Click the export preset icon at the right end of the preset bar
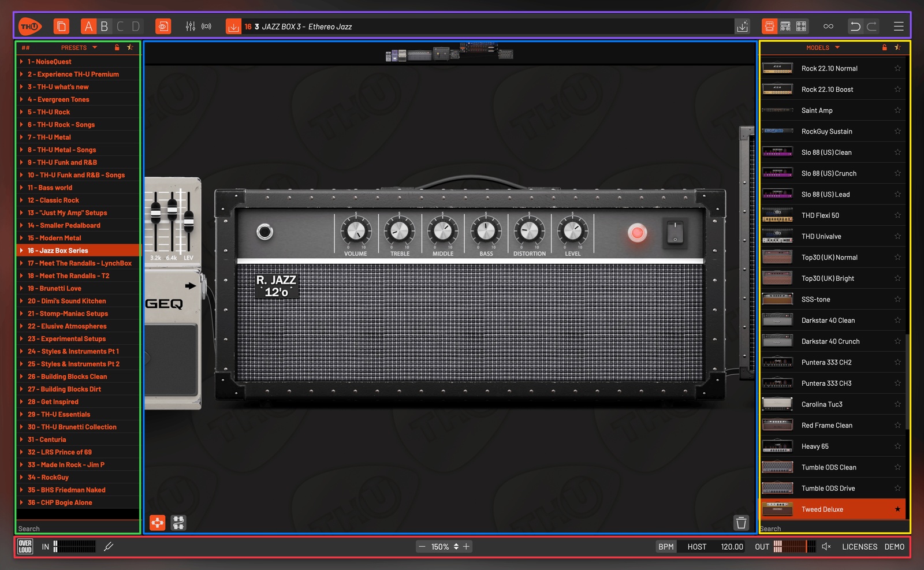The image size is (924, 570). 743,27
